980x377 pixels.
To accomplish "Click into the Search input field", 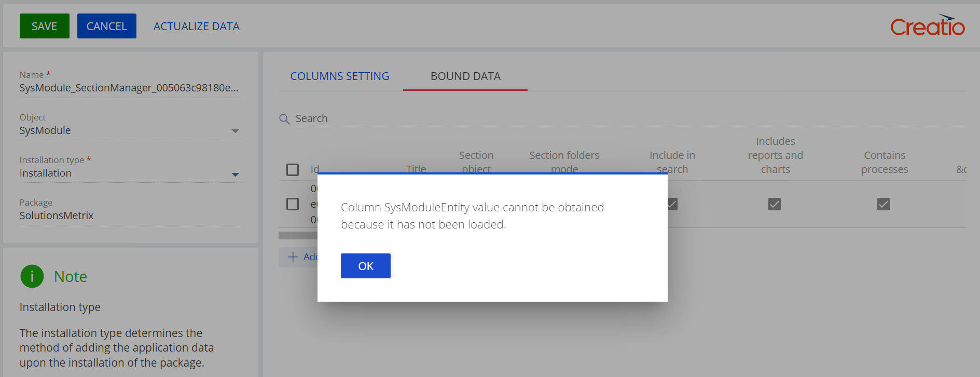I will pyautogui.click(x=630, y=118).
